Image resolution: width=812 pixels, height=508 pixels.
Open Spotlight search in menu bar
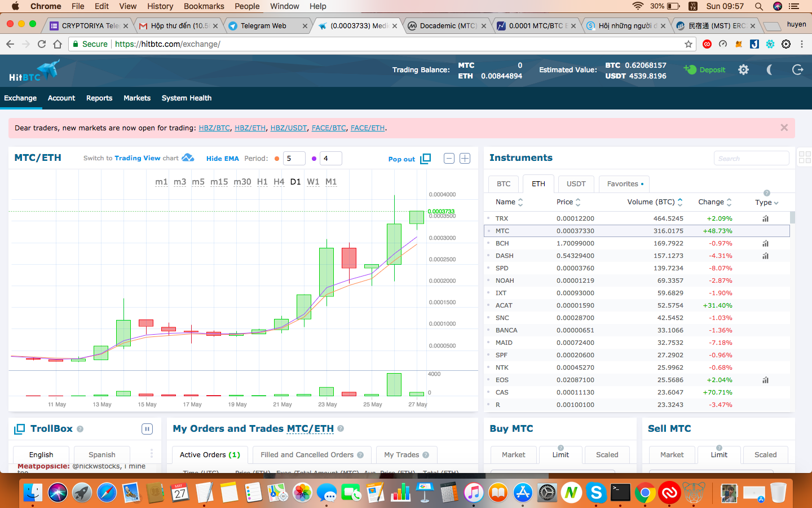[x=759, y=6]
